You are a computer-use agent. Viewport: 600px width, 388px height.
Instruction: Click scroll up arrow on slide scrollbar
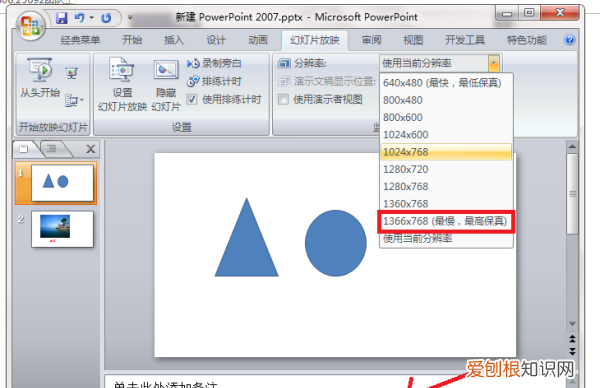572,147
